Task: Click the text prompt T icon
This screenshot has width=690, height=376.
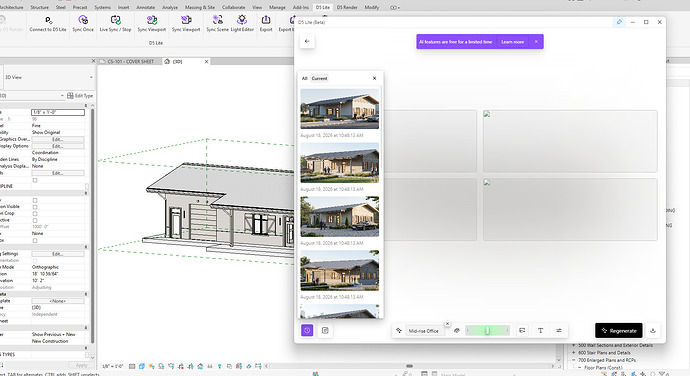Action: 540,331
